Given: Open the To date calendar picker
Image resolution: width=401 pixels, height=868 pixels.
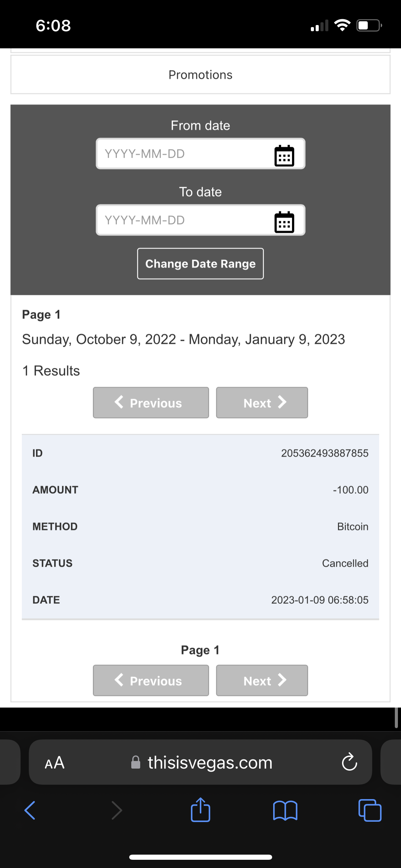Looking at the screenshot, I should [x=284, y=222].
